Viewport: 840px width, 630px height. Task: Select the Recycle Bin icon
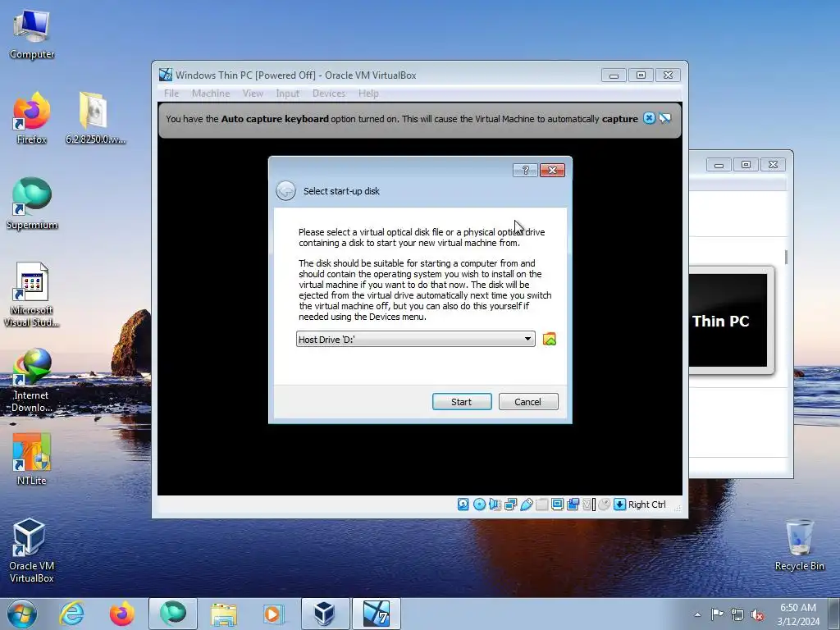799,545
